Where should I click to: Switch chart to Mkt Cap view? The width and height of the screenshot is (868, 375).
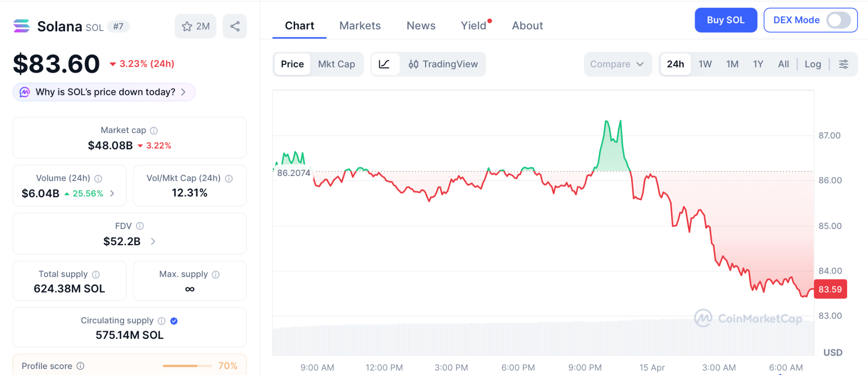[x=337, y=64]
